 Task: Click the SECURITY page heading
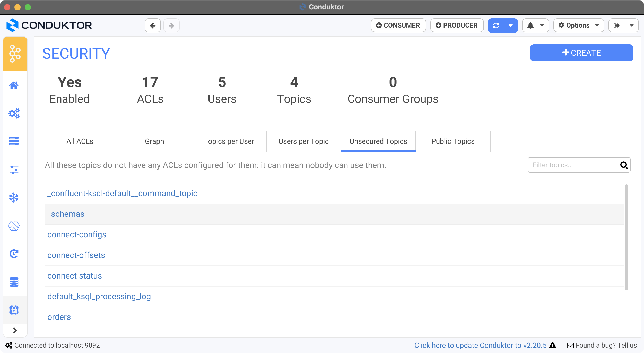76,54
